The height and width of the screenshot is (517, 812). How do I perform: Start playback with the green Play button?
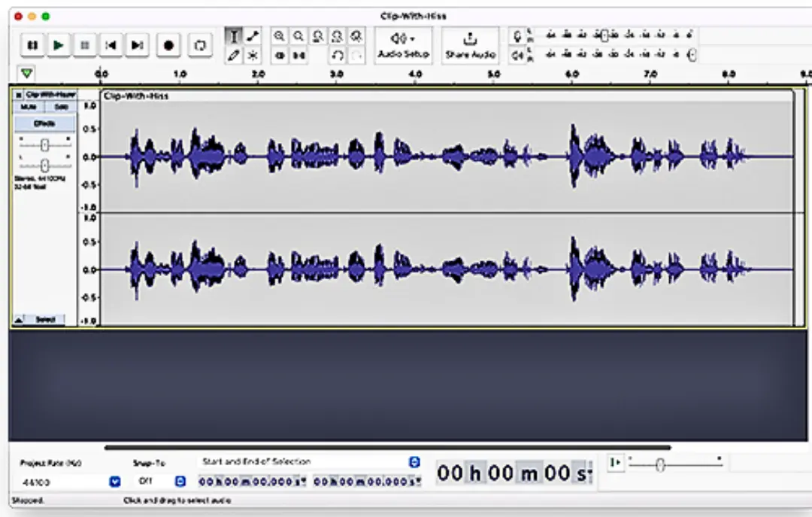coord(59,45)
